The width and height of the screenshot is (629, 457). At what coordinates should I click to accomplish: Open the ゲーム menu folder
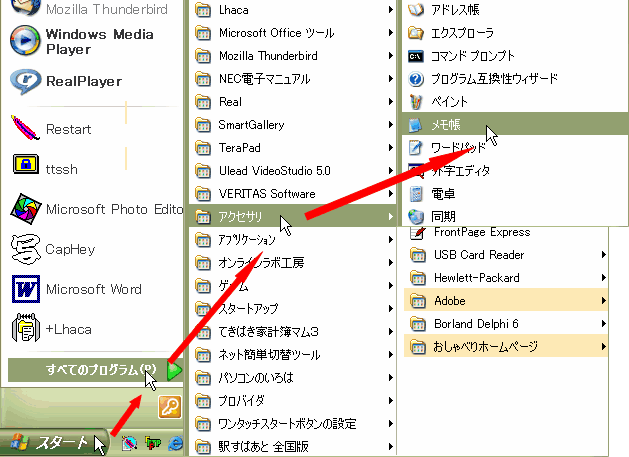tap(293, 286)
